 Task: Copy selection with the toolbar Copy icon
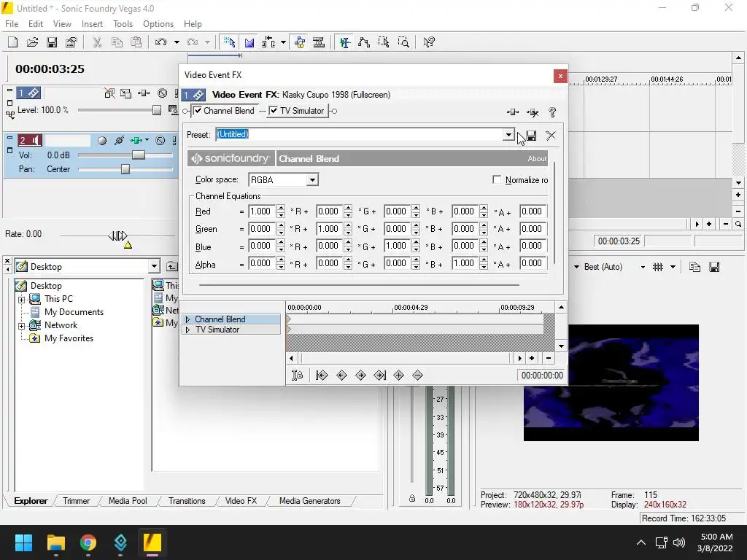click(x=117, y=42)
